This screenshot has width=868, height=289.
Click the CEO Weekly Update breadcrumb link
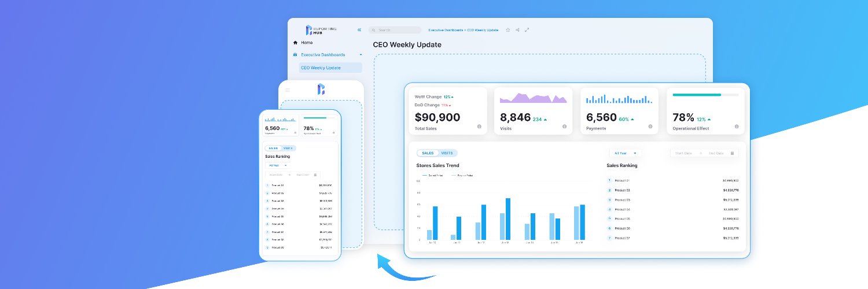482,30
